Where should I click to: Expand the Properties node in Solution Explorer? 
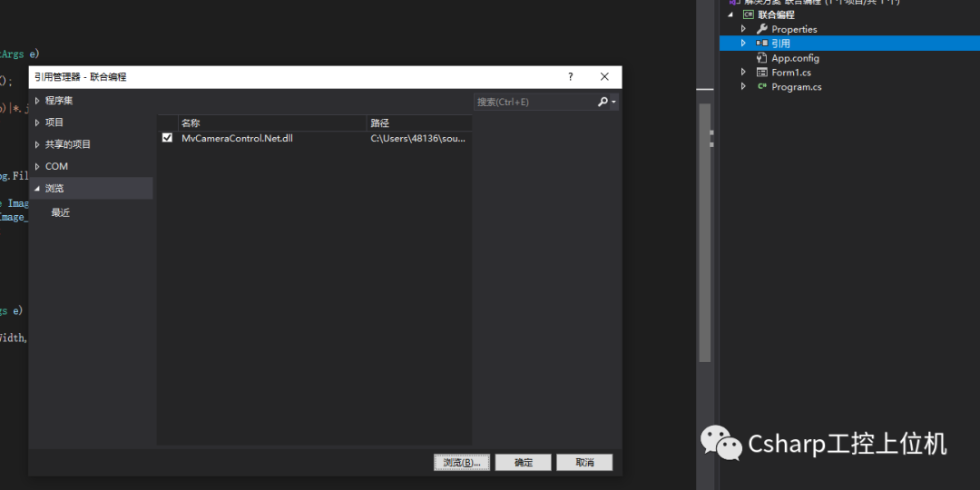[744, 29]
